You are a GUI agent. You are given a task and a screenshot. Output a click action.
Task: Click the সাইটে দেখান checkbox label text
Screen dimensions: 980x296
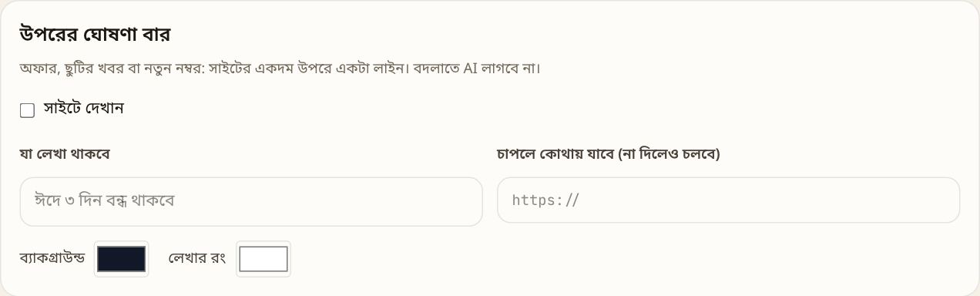(83, 109)
